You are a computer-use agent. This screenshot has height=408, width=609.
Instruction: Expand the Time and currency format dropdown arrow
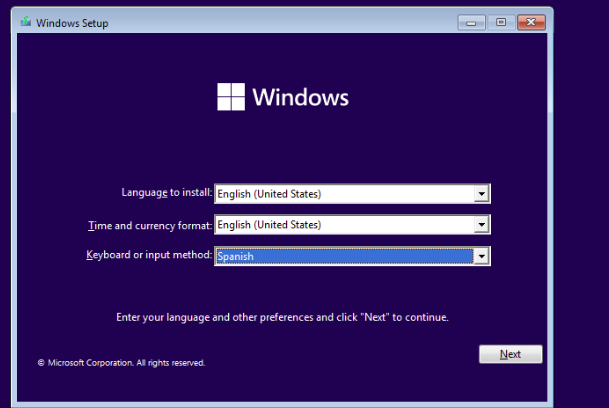click(481, 225)
